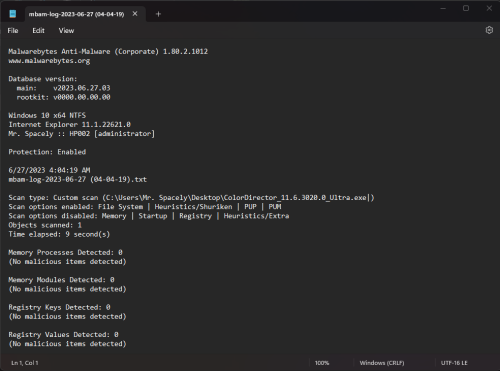The height and width of the screenshot is (371, 500).
Task: Click the mbam-log-2023-06-27 (04-04-19).txt line
Action: [77, 179]
